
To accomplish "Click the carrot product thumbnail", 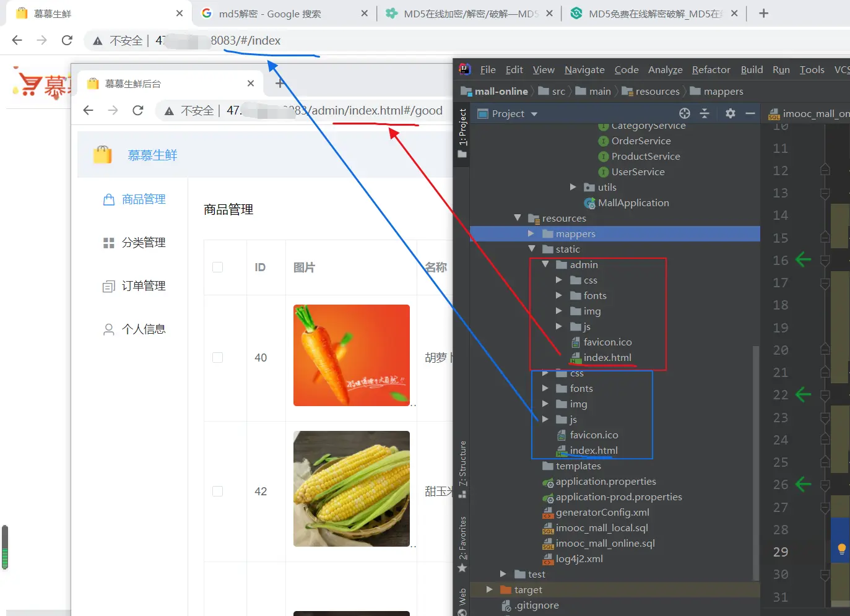I will [352, 355].
